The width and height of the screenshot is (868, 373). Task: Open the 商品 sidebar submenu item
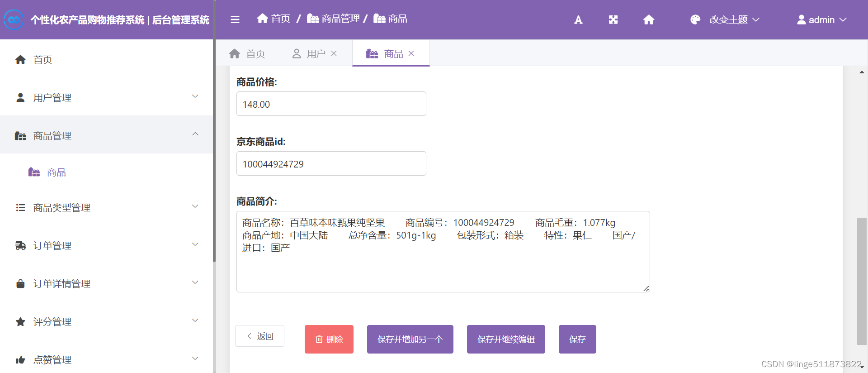[x=106, y=172]
